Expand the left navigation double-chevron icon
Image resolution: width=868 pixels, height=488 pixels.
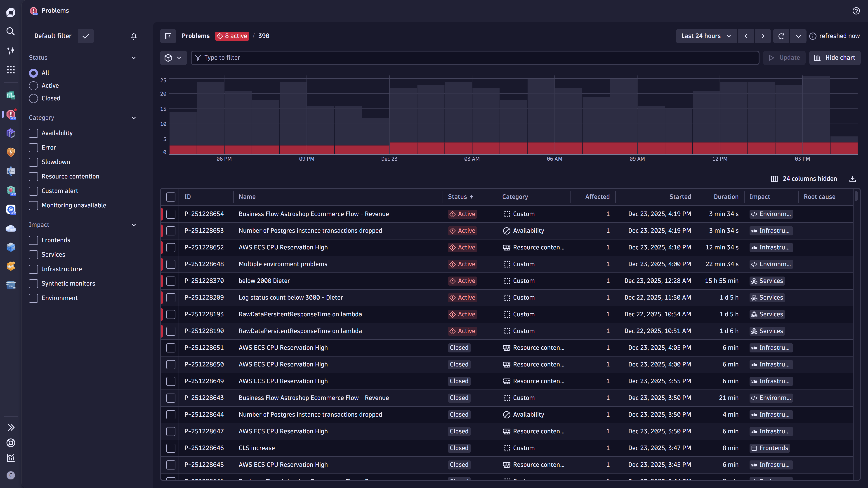tap(11, 427)
